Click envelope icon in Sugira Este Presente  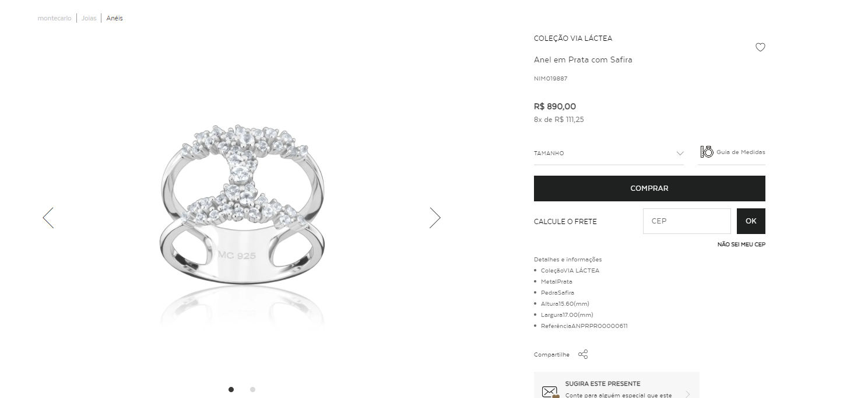pos(550,392)
